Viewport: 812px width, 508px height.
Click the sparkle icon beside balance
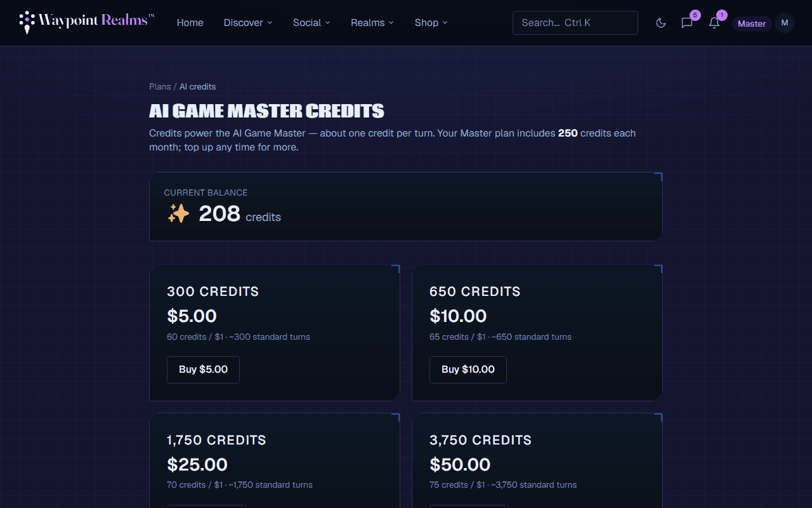(178, 213)
